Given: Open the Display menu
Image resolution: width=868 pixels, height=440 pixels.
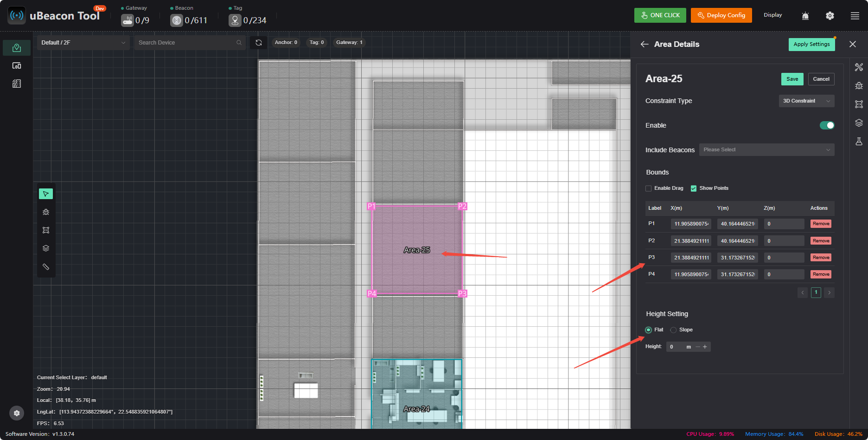Looking at the screenshot, I should (773, 15).
